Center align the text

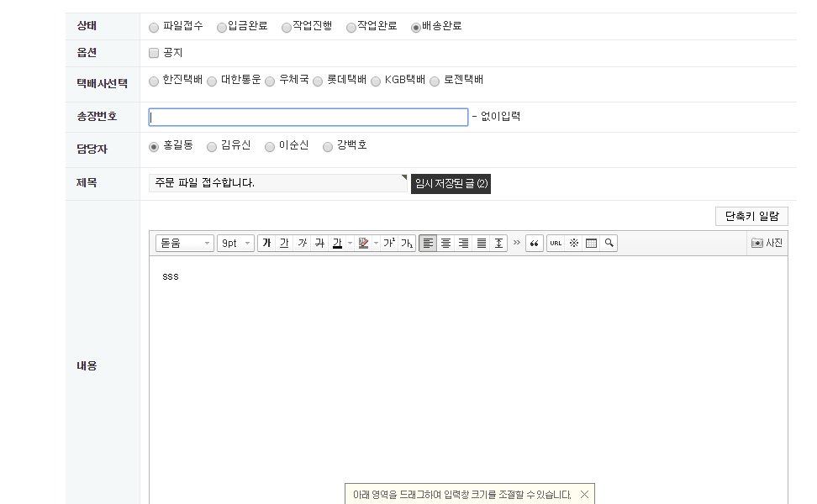[x=445, y=244]
